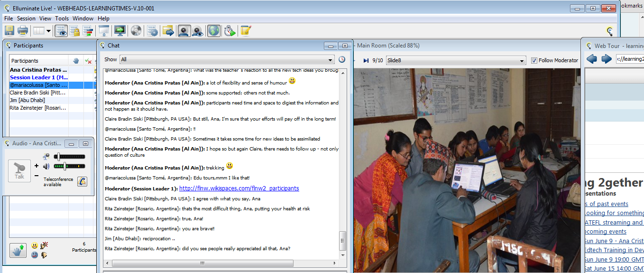Click the Save floppy disk icon
The image size is (644, 273).
pyautogui.click(x=9, y=31)
